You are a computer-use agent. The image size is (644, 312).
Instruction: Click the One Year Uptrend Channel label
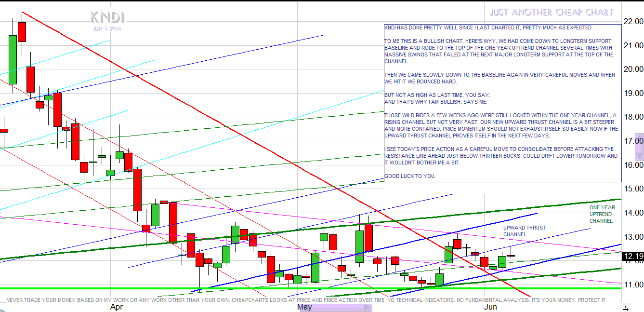coord(601,214)
